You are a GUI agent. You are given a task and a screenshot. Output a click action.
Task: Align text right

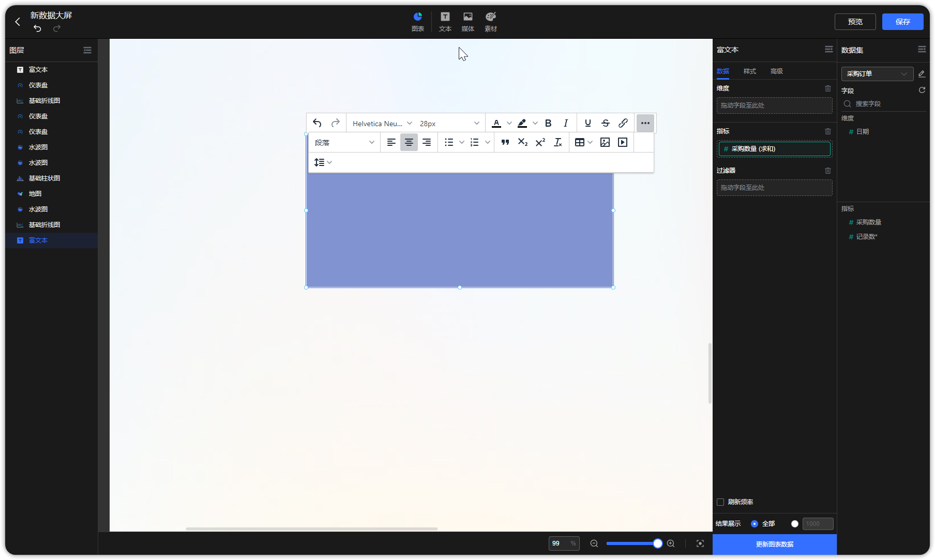point(427,142)
